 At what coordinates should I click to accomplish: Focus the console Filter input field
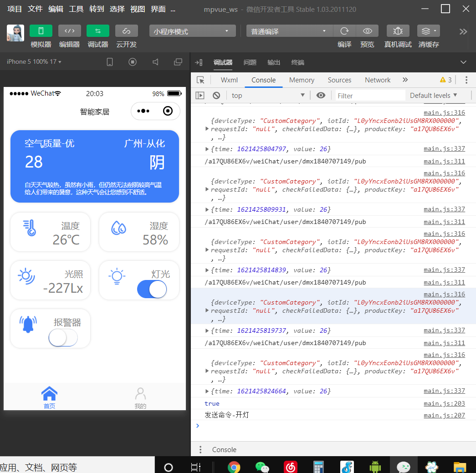(370, 96)
